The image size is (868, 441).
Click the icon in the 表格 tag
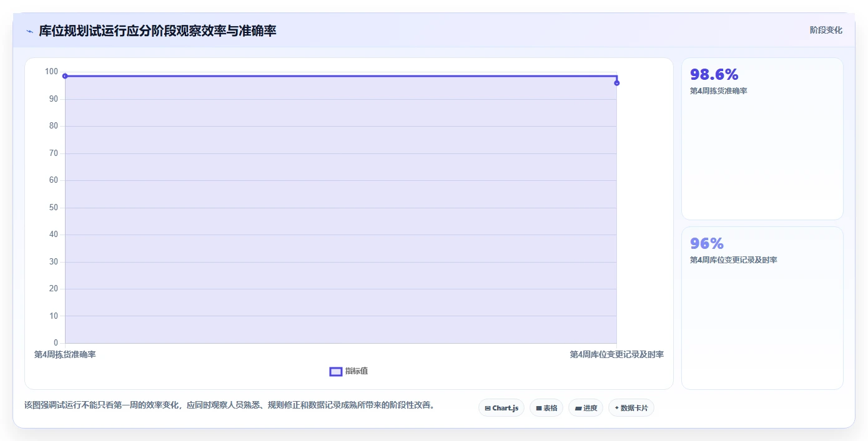(x=539, y=408)
